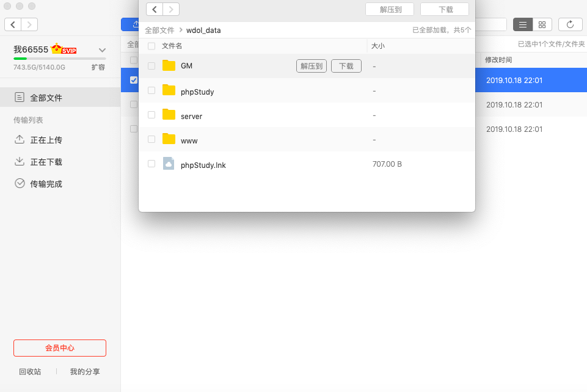Switch to grid view icon
Image resolution: width=587 pixels, height=392 pixels.
542,24
